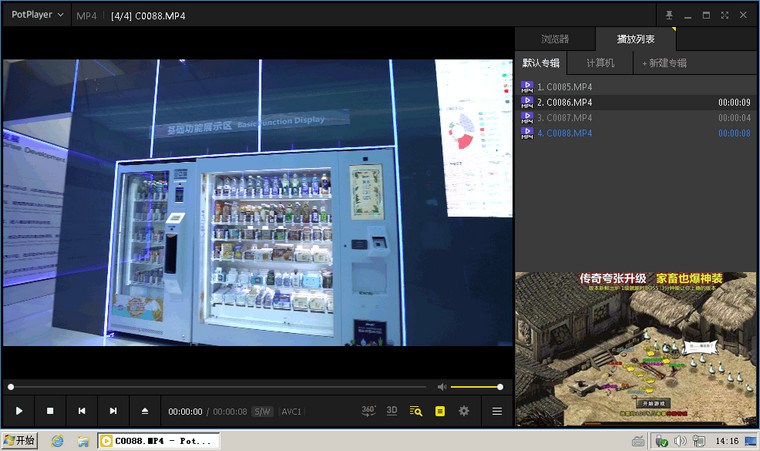Toggle the playlist panel button
Viewport: 760px width, 451px height.
[x=440, y=411]
